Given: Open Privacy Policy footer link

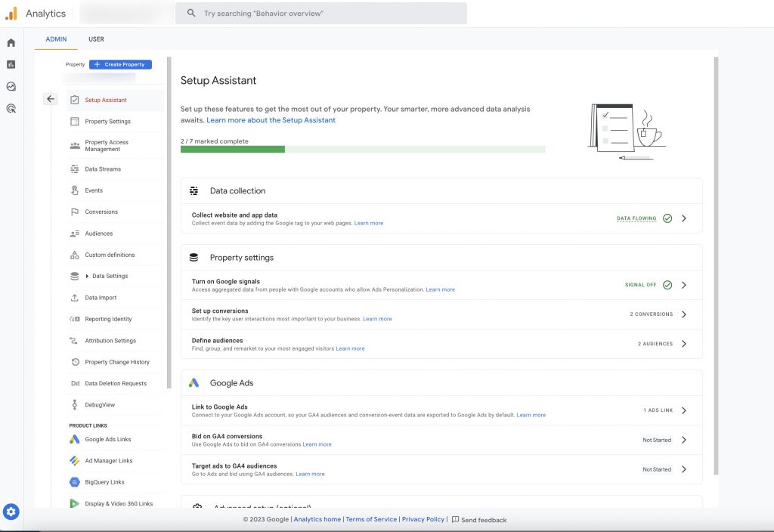Looking at the screenshot, I should click(423, 519).
